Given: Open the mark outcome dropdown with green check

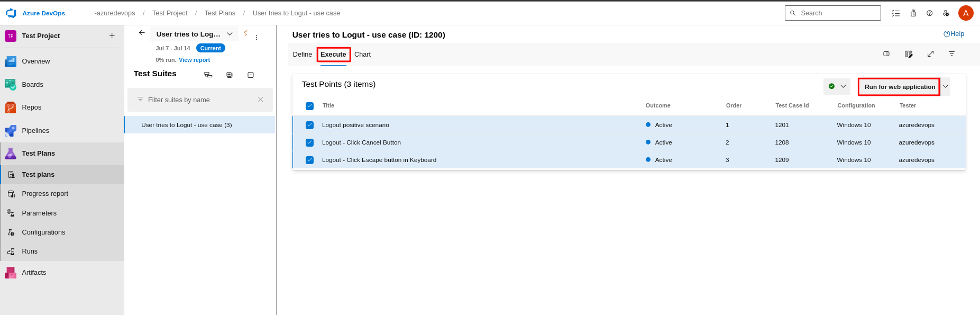Looking at the screenshot, I should pos(837,87).
